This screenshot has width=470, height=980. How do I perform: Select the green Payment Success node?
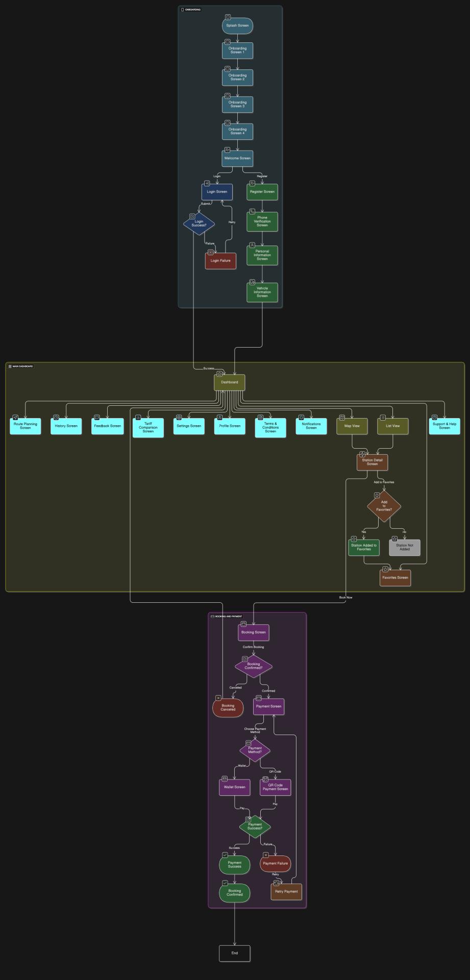pyautogui.click(x=235, y=865)
